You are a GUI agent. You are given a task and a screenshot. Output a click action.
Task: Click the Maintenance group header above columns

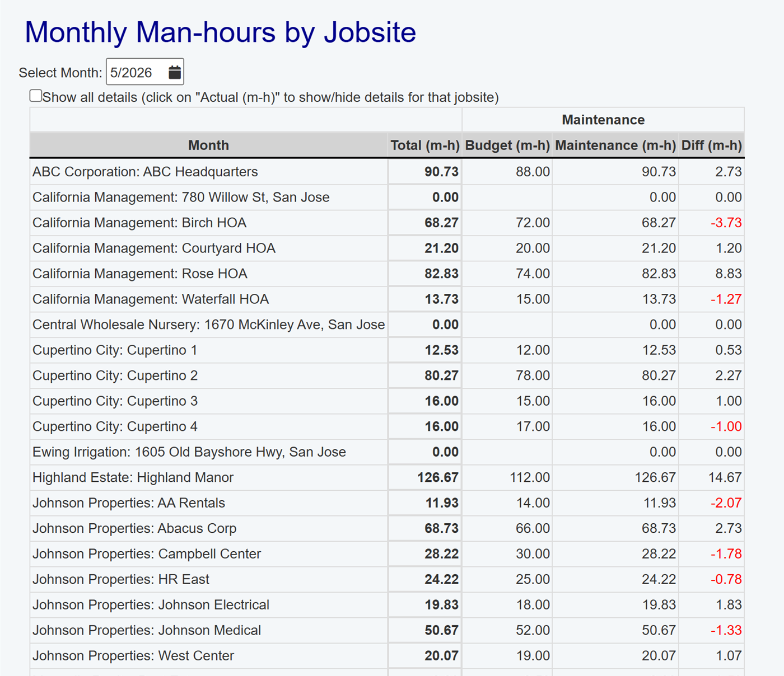[x=603, y=120]
